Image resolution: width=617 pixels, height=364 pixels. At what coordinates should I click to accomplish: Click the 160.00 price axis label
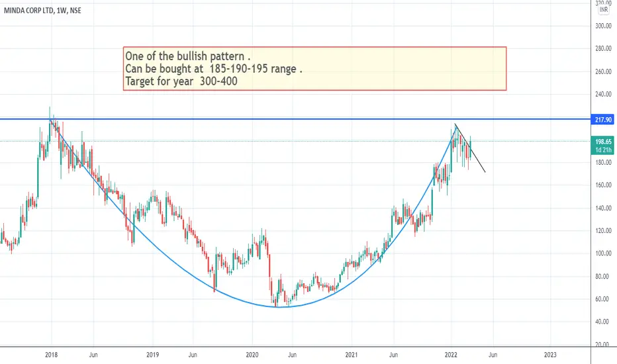point(604,185)
